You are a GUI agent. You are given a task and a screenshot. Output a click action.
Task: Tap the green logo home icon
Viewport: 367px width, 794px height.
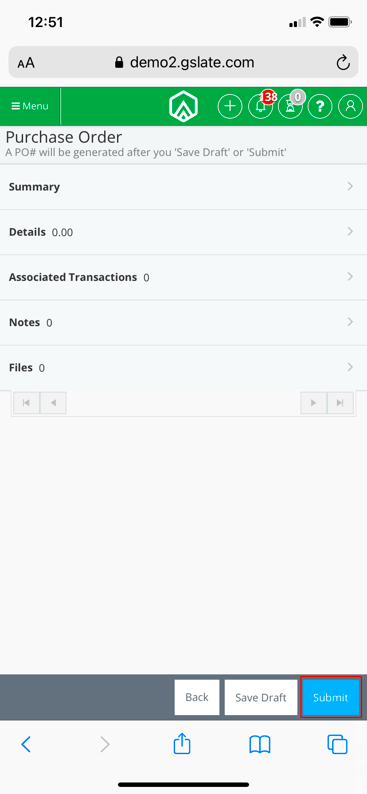pos(183,107)
